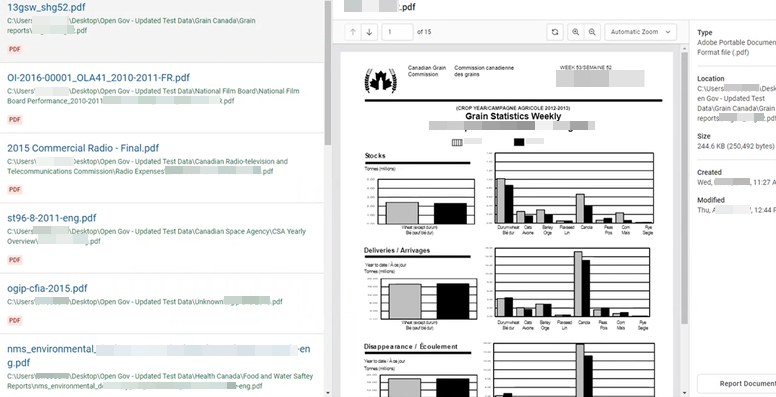Image resolution: width=776 pixels, height=397 pixels.
Task: Click the 'of 15' page count text
Action: click(x=424, y=32)
